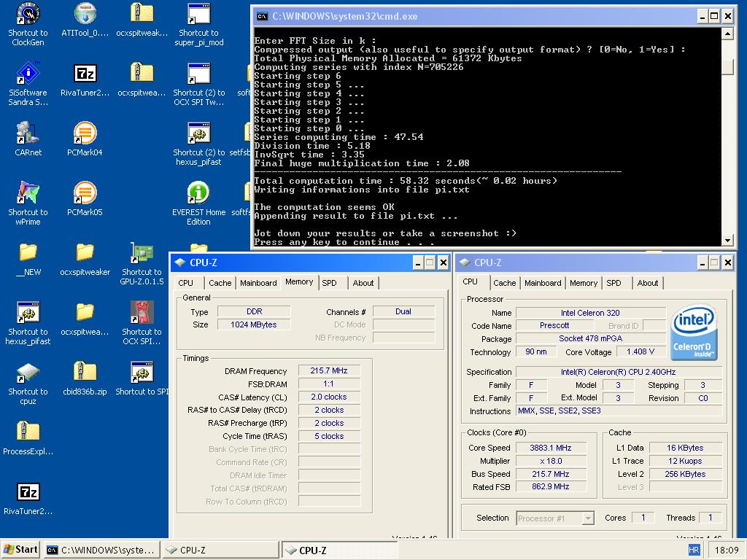Click the Total computation time line in cmd

coord(406,181)
